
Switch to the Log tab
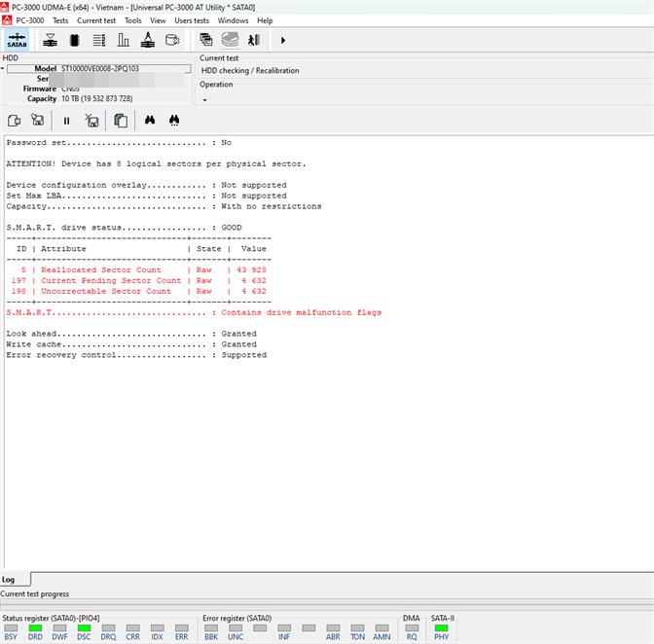tap(9, 580)
